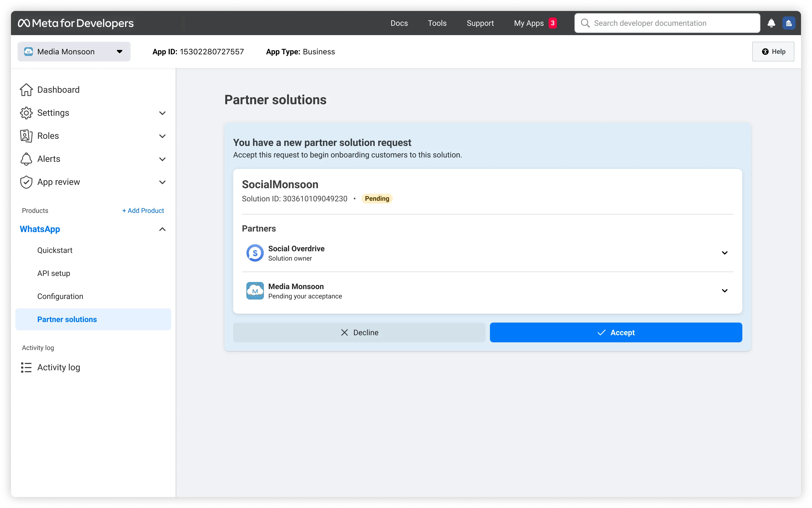The height and width of the screenshot is (508, 812).
Task: Click the Dashboard home icon
Action: click(x=26, y=90)
